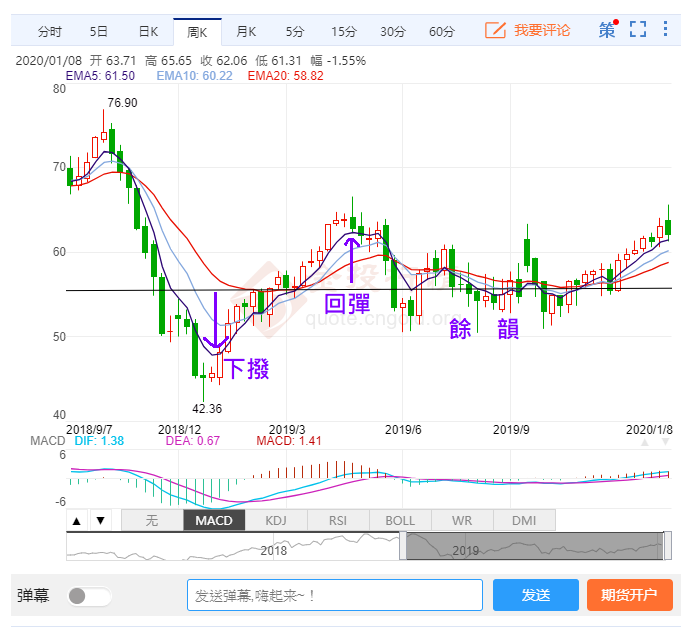Click the pencil icon beside 我要评论
The height and width of the screenshot is (636, 689).
coord(495,30)
